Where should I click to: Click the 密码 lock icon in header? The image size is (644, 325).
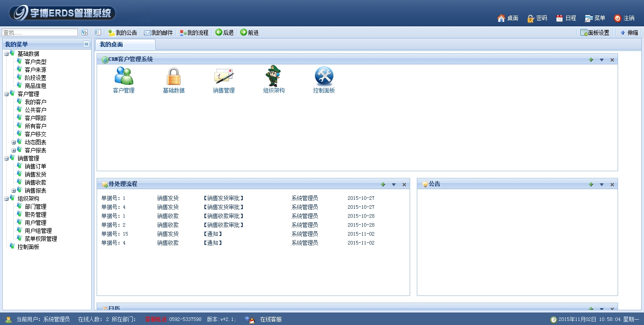(x=531, y=18)
